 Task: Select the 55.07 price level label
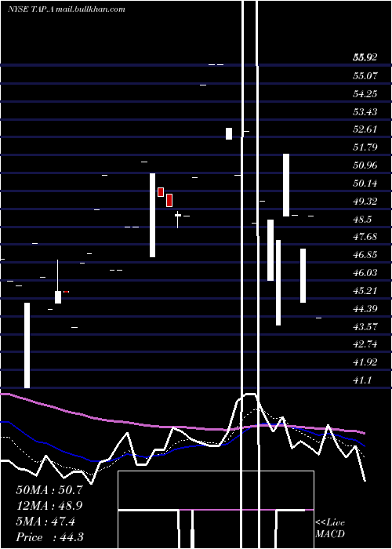click(365, 75)
